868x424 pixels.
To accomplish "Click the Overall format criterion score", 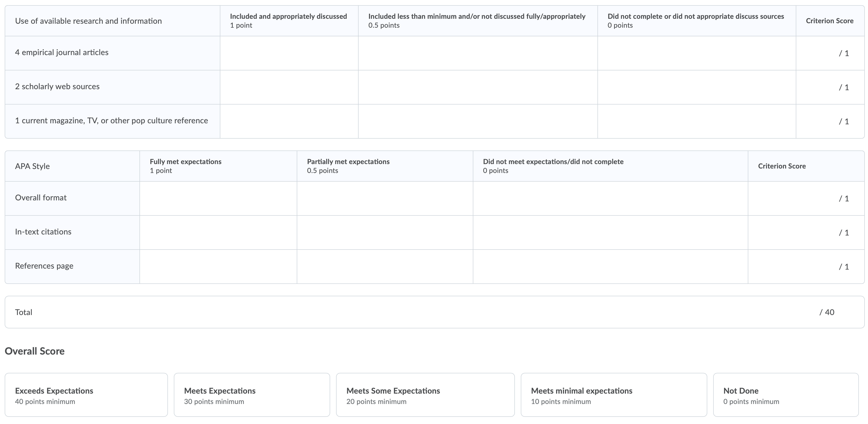I will click(806, 198).
